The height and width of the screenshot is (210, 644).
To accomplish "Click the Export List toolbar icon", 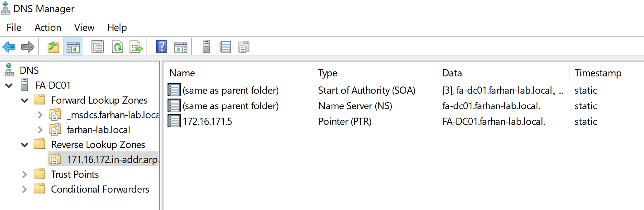I will [136, 47].
